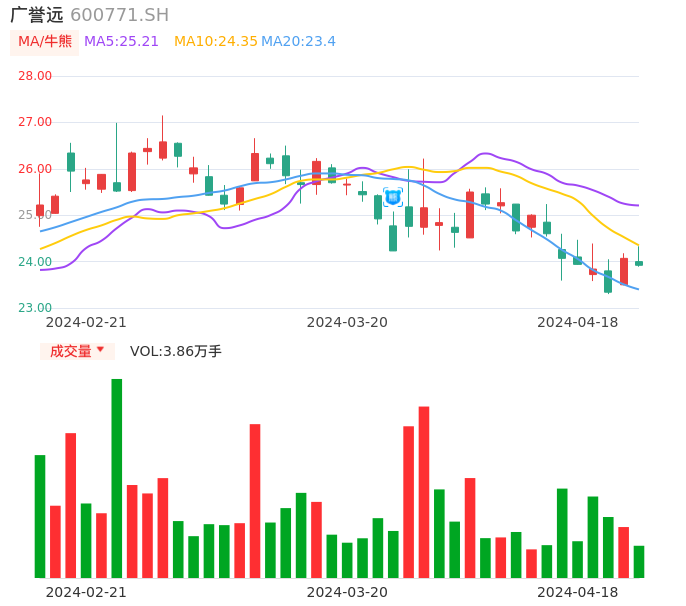Hide the MA20:23.4 legend line
This screenshot has height=606, width=686.
298,42
